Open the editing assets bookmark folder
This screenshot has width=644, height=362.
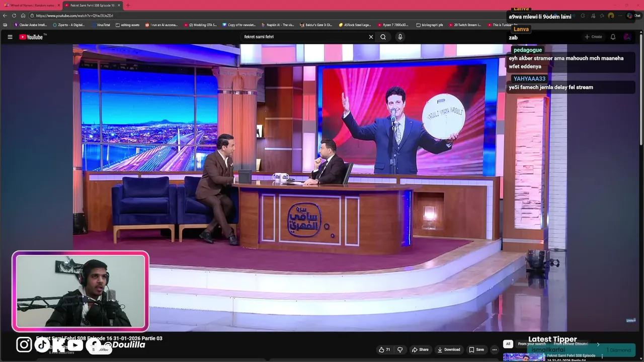(x=127, y=25)
